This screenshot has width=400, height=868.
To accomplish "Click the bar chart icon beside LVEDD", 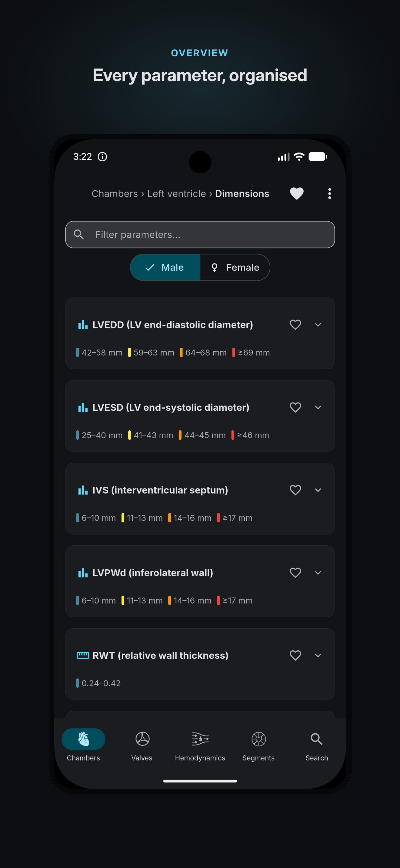I will (x=83, y=325).
